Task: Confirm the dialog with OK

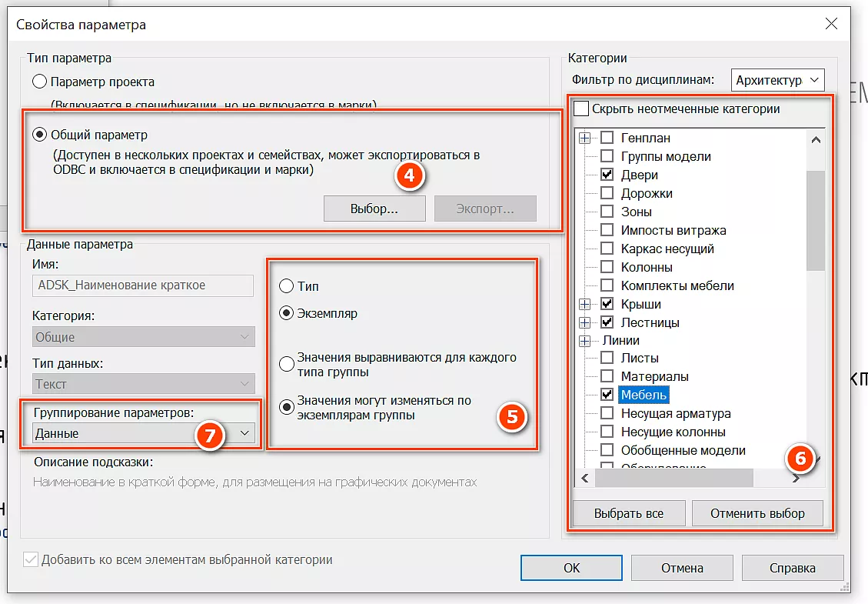Action: (x=571, y=568)
